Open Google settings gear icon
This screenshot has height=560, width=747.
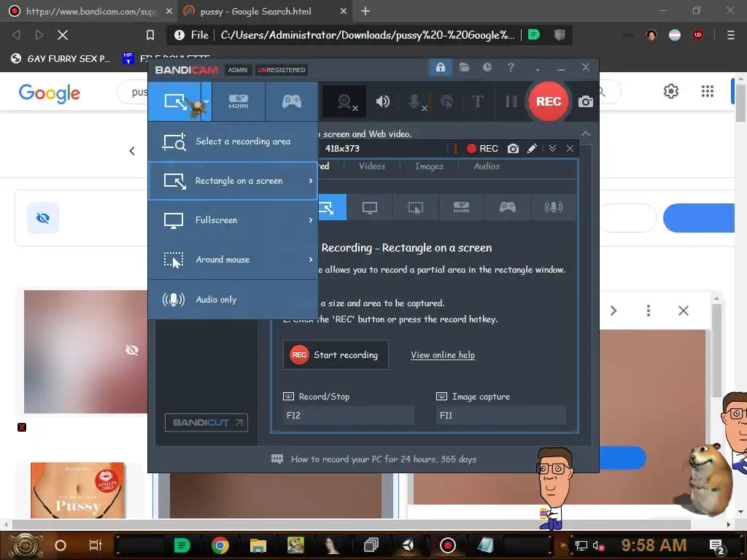click(671, 91)
